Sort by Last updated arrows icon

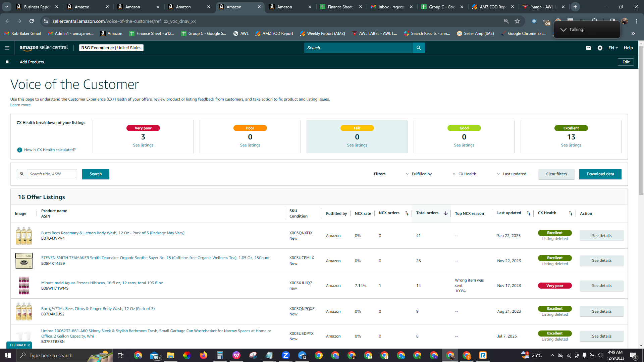(529, 213)
